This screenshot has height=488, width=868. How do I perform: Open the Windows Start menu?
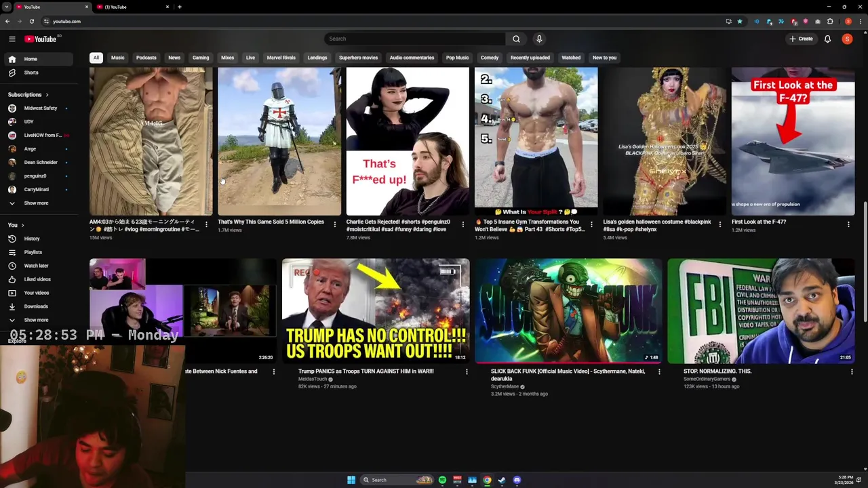(351, 480)
